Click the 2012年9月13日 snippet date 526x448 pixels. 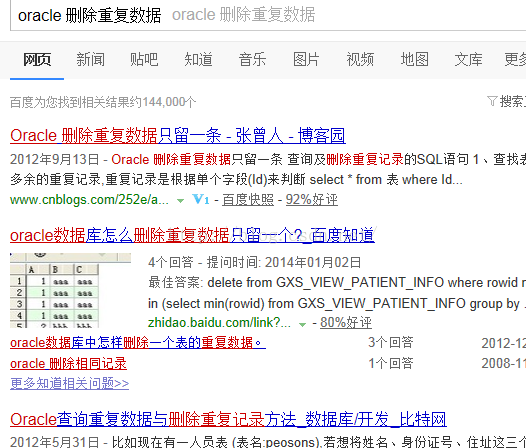point(55,159)
